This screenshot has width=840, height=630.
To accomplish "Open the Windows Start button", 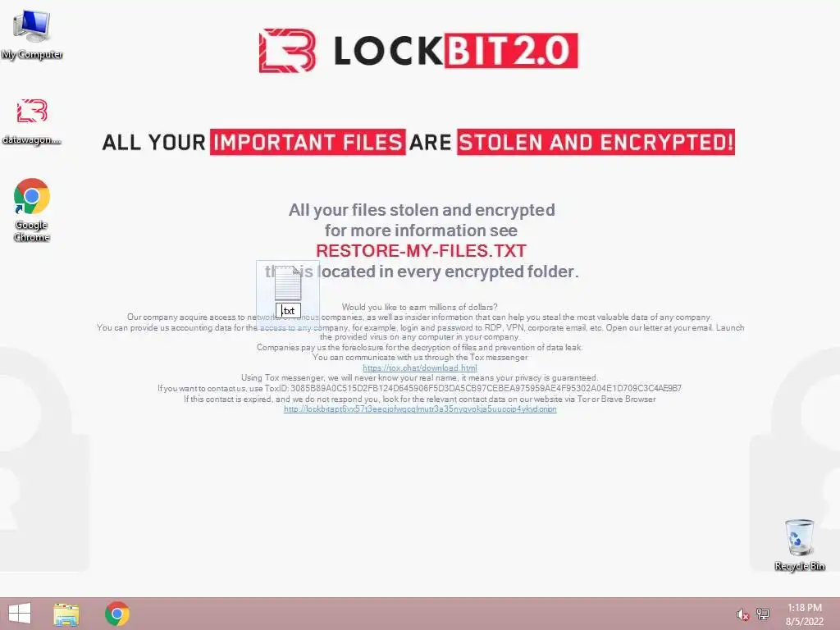I will (20, 614).
